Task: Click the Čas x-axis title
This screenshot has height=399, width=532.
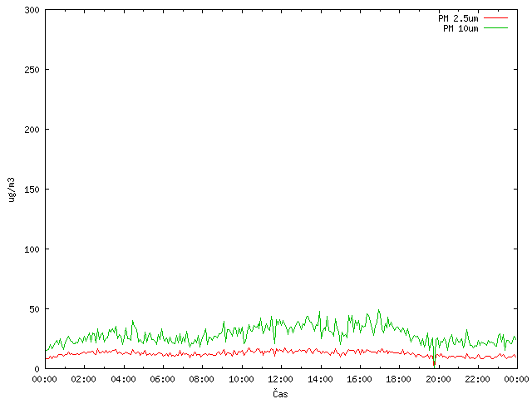Action: [x=280, y=393]
